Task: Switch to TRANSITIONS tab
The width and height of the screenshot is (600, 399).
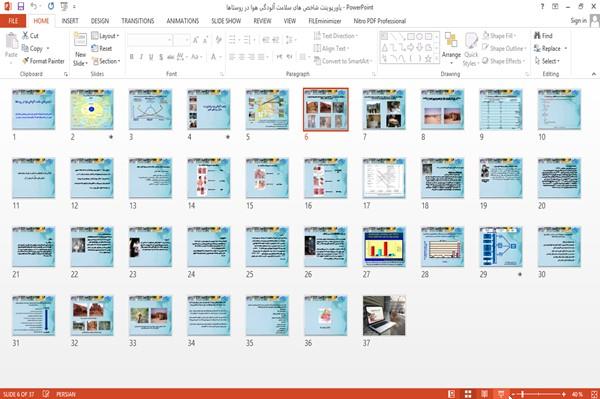Action: click(x=138, y=21)
